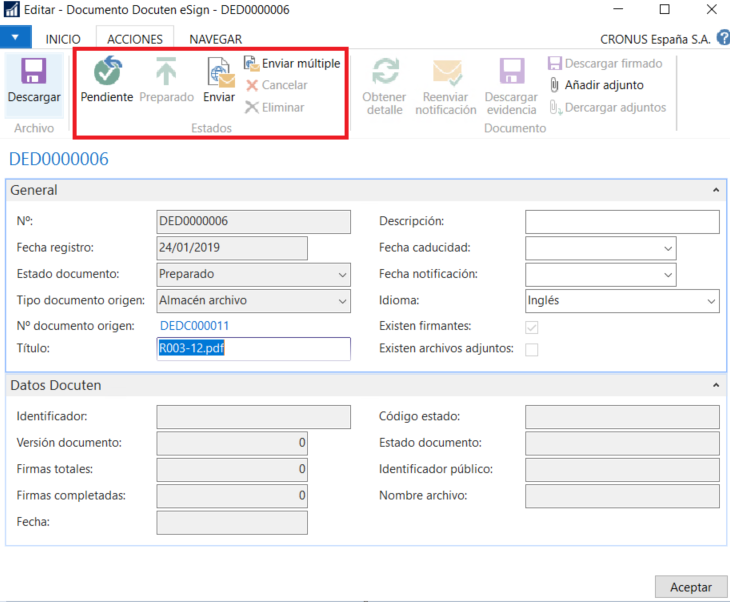Close the Documento Docuten eSign window
Screen dimensions: 730x602
click(711, 9)
